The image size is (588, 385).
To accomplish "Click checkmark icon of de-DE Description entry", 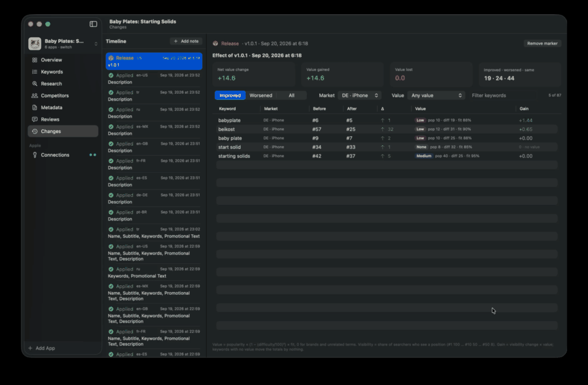I will pyautogui.click(x=111, y=195).
